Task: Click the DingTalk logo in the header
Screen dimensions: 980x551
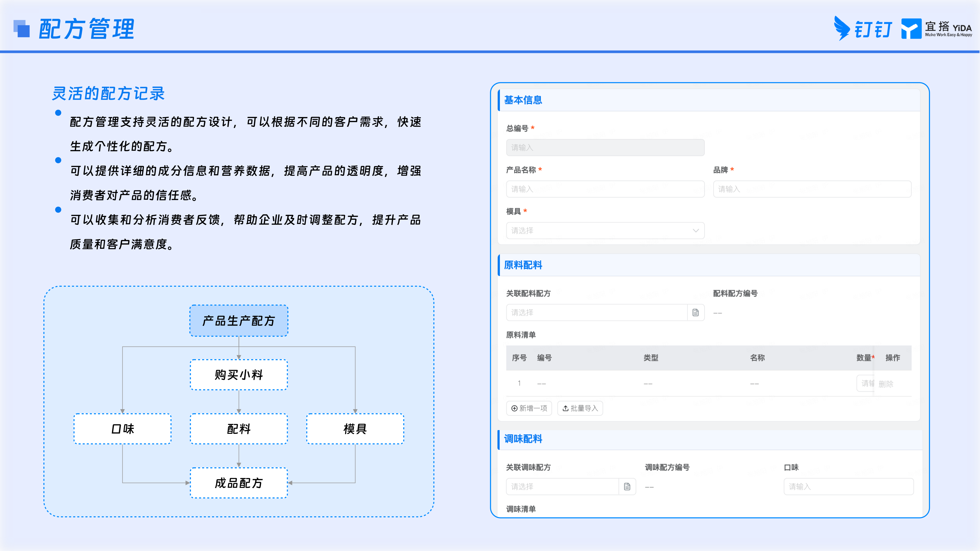Action: point(863,29)
